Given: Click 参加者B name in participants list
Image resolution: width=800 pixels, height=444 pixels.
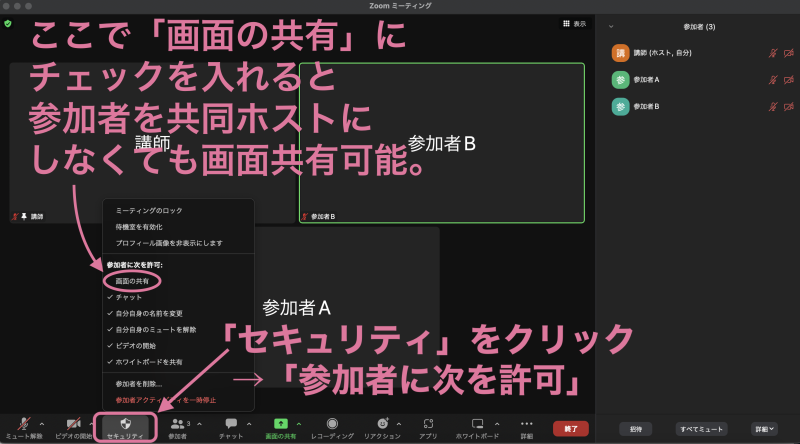Looking at the screenshot, I should click(646, 107).
